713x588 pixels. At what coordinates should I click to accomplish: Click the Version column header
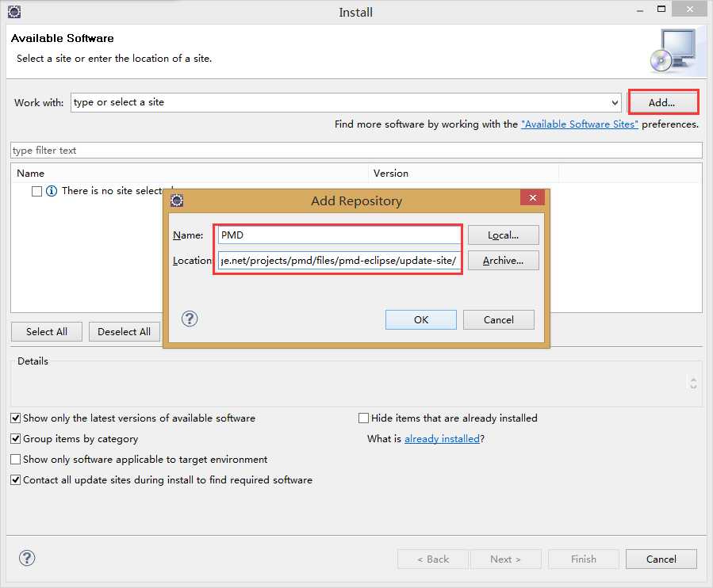coord(463,173)
